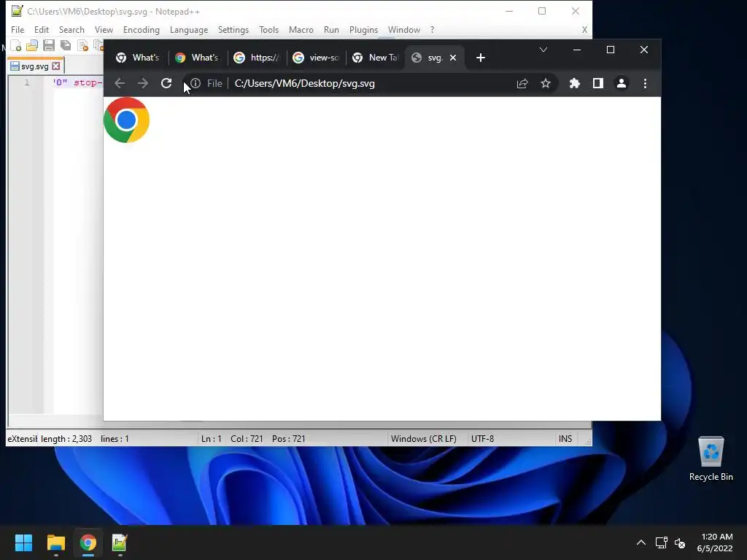Open Notepad++ File menu
Image resolution: width=747 pixels, height=560 pixels.
[18, 29]
